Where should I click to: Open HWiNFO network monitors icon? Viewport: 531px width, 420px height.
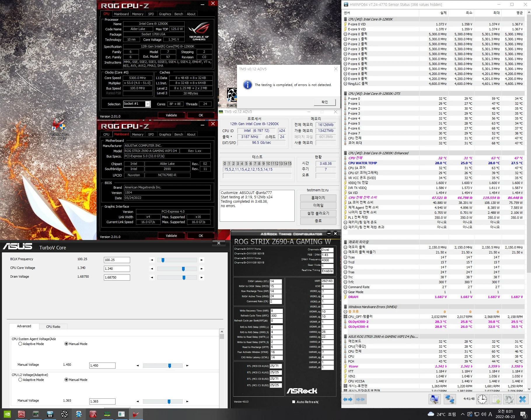click(450, 399)
